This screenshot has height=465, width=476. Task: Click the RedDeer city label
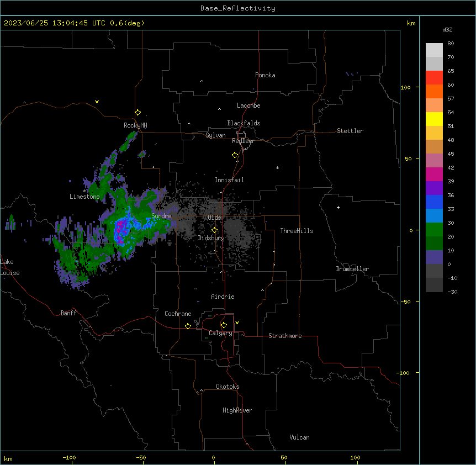(x=243, y=141)
